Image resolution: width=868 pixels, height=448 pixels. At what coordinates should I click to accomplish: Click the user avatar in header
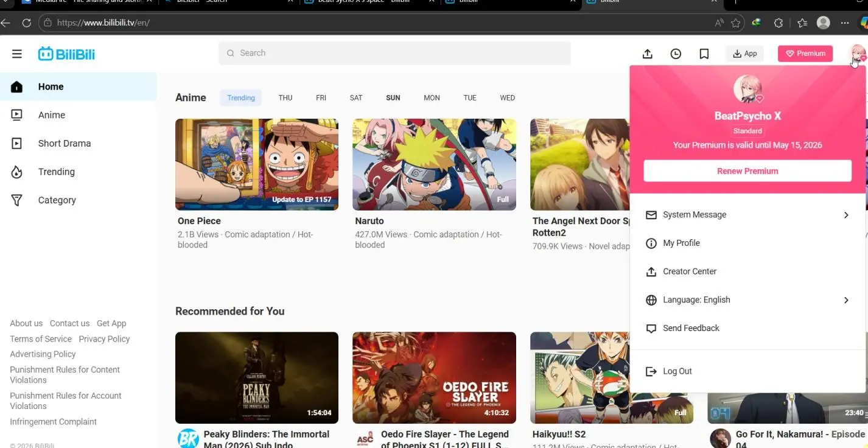pyautogui.click(x=858, y=53)
